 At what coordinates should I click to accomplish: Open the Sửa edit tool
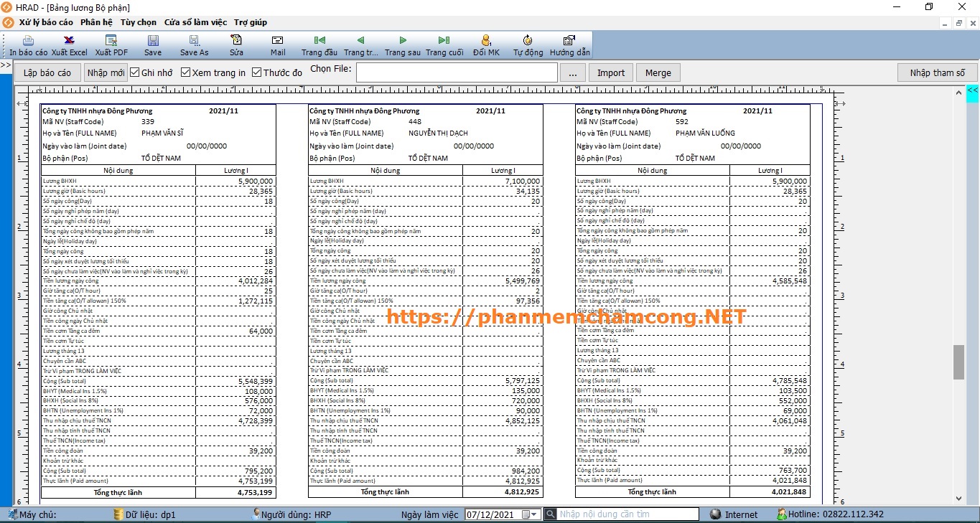[236, 41]
